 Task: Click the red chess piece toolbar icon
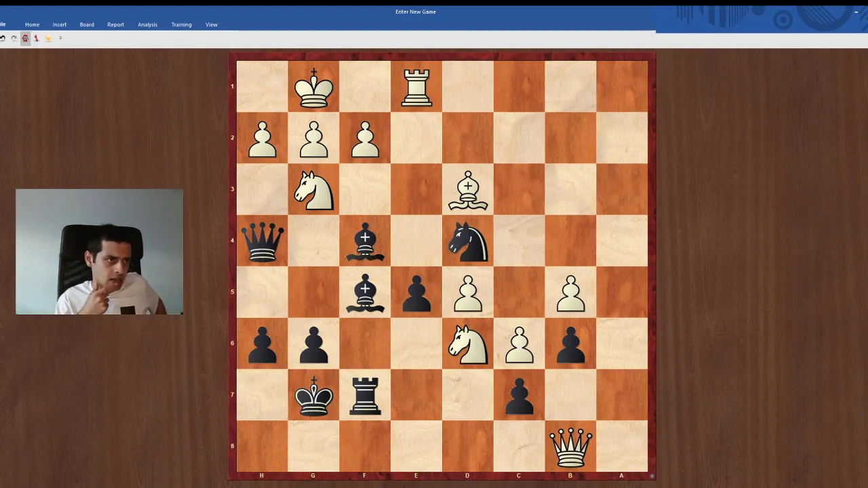point(37,38)
